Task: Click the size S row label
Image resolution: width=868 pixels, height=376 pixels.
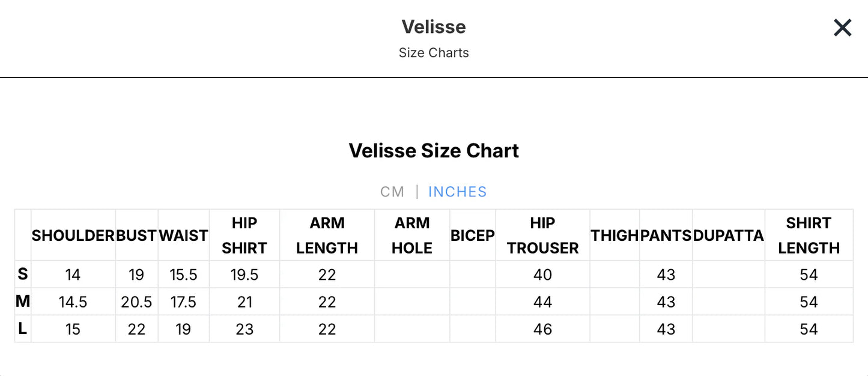Action: pyautogui.click(x=22, y=274)
